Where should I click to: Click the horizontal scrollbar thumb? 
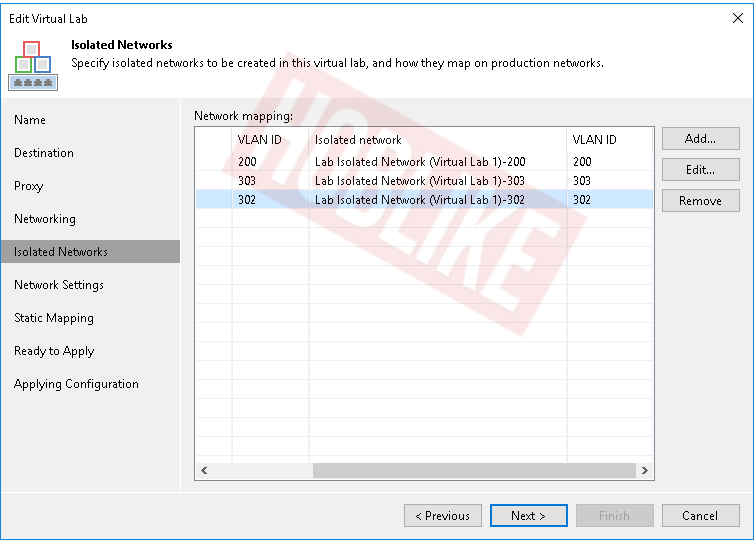[x=474, y=470]
